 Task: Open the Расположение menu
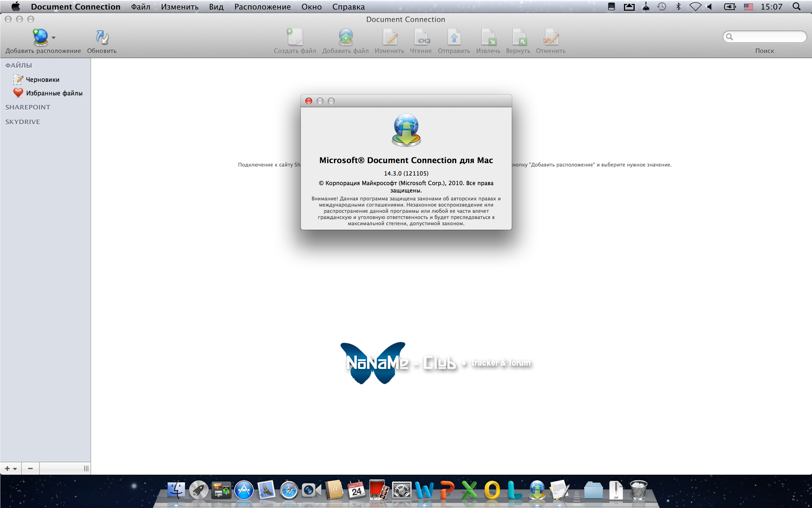(x=262, y=7)
